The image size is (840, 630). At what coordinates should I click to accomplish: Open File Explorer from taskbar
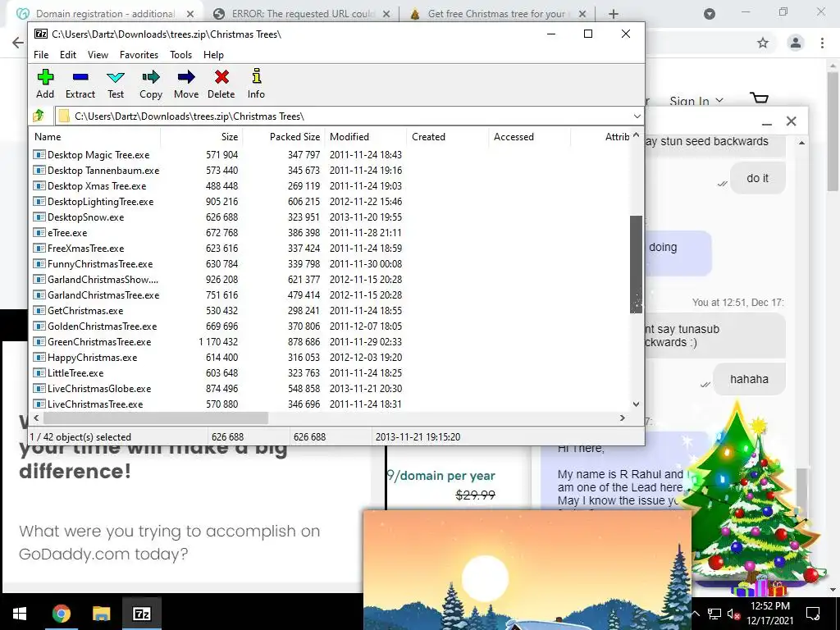point(101,614)
